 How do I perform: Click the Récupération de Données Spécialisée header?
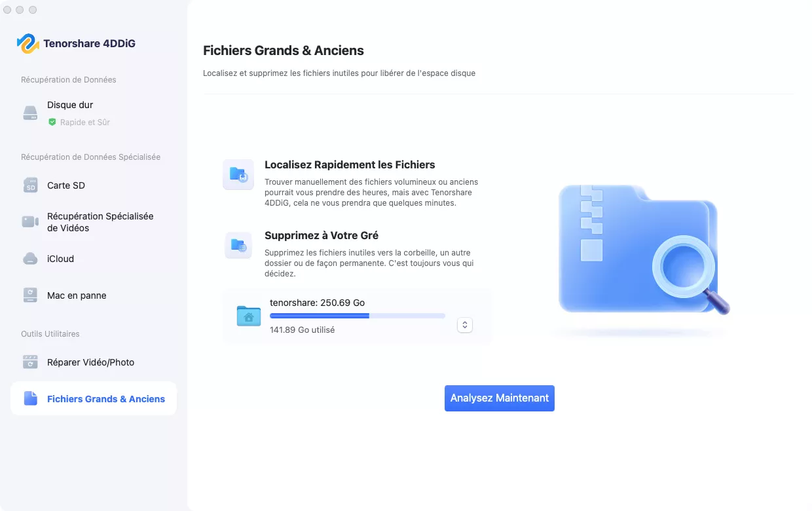click(91, 157)
